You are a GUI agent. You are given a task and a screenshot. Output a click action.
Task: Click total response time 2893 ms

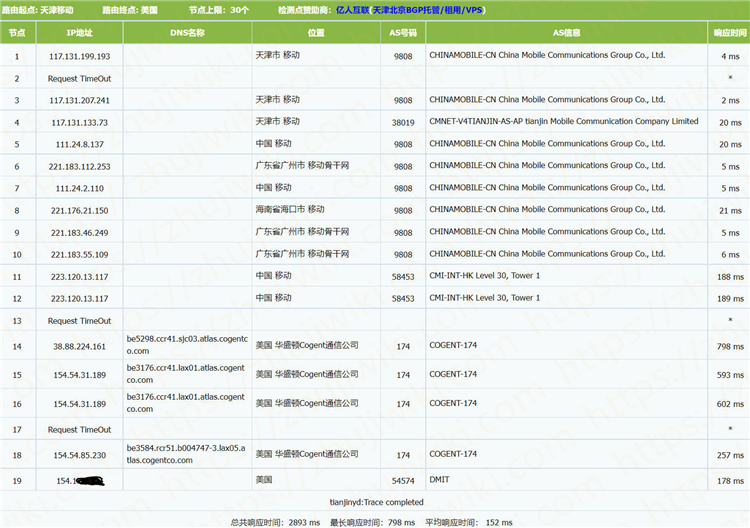coord(275,522)
